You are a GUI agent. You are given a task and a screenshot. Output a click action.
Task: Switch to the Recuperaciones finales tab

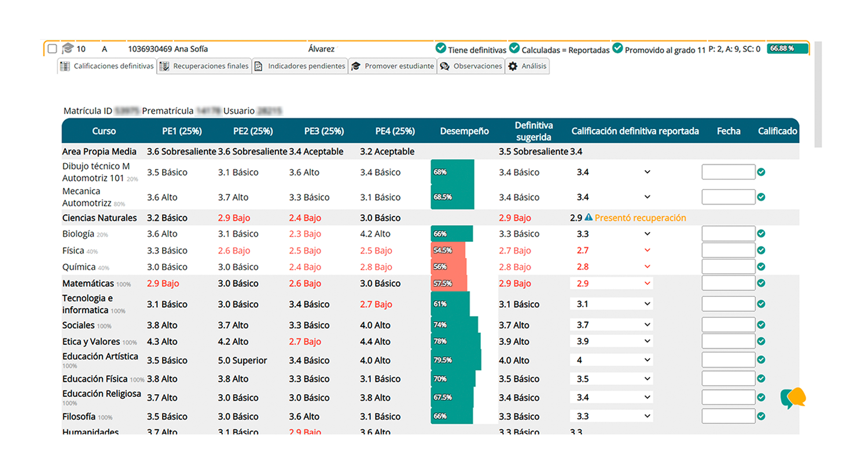tap(205, 66)
